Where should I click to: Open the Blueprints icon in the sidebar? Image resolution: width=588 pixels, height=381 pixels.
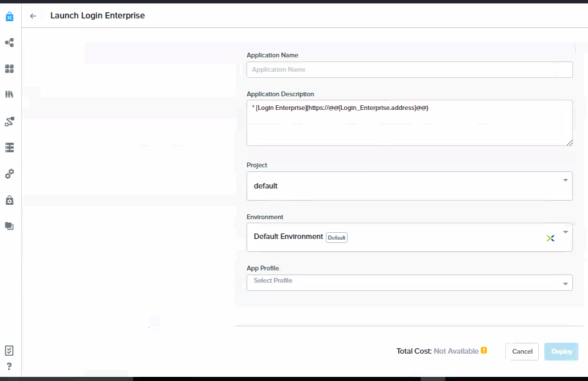(10, 43)
